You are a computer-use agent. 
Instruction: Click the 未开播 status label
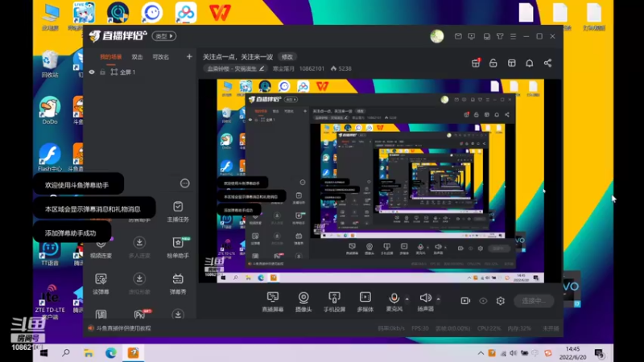point(551,328)
